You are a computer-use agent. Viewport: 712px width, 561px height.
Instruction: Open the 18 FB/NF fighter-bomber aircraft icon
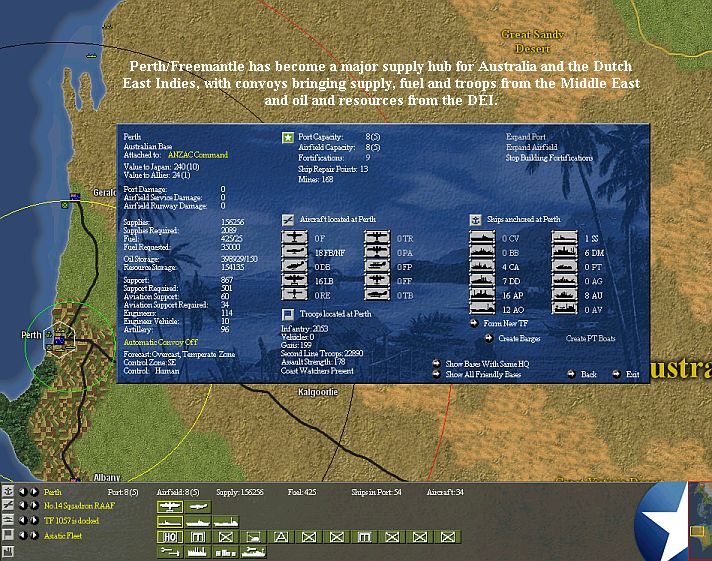(x=294, y=252)
